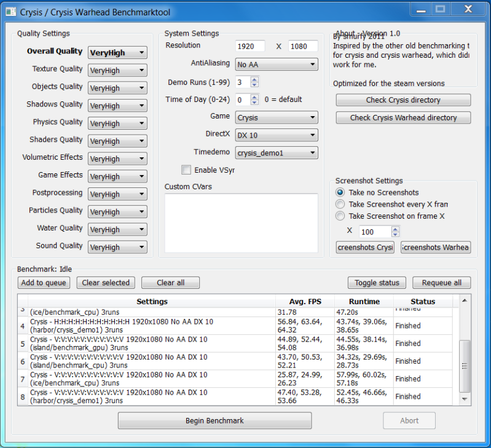
Task: Click inside the Custom CVars text area
Action: pos(241,223)
